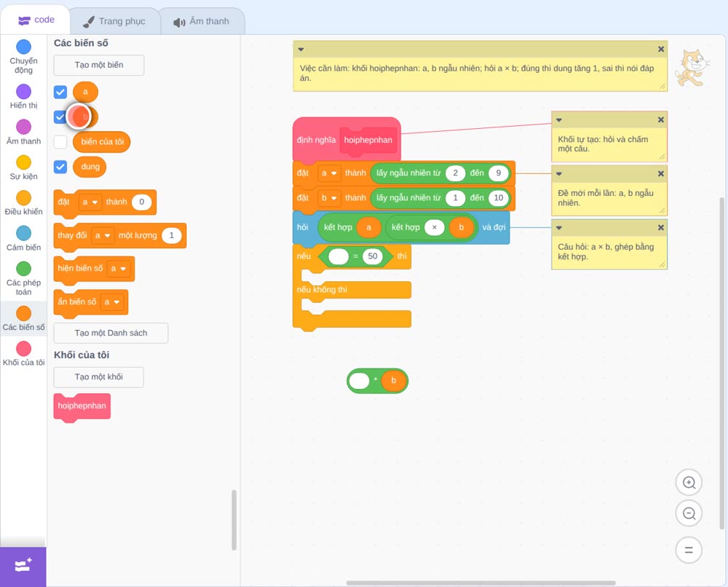Enable the 'biến của tôi' variable checkbox
Image resolution: width=728 pixels, height=587 pixels.
click(60, 141)
